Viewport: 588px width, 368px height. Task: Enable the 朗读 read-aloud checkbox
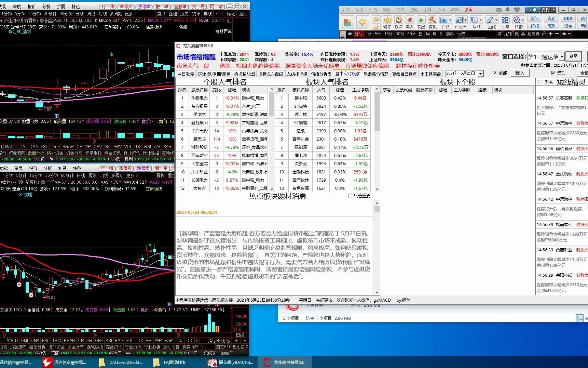[x=540, y=82]
